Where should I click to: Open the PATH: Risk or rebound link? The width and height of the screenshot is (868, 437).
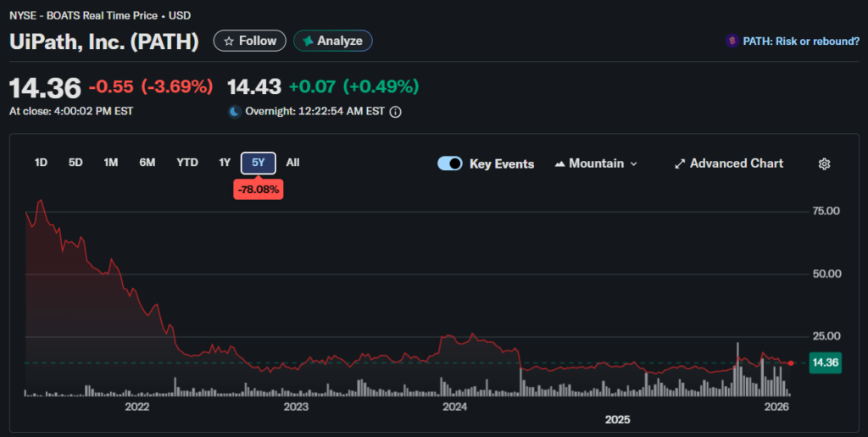800,41
